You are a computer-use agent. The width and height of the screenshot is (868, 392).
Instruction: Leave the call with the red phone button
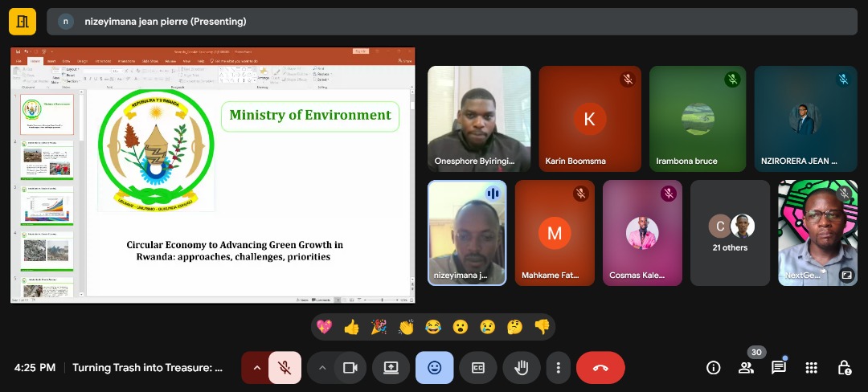[x=600, y=368]
